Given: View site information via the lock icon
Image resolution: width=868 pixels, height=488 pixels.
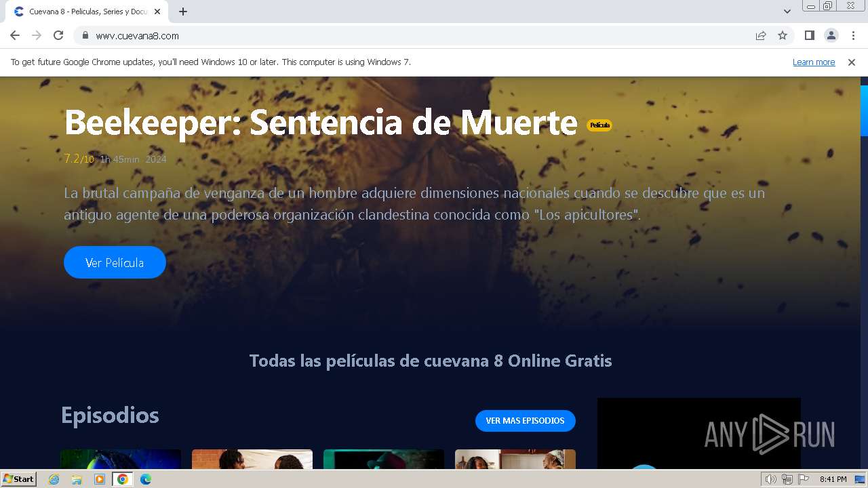Looking at the screenshot, I should coord(85,35).
